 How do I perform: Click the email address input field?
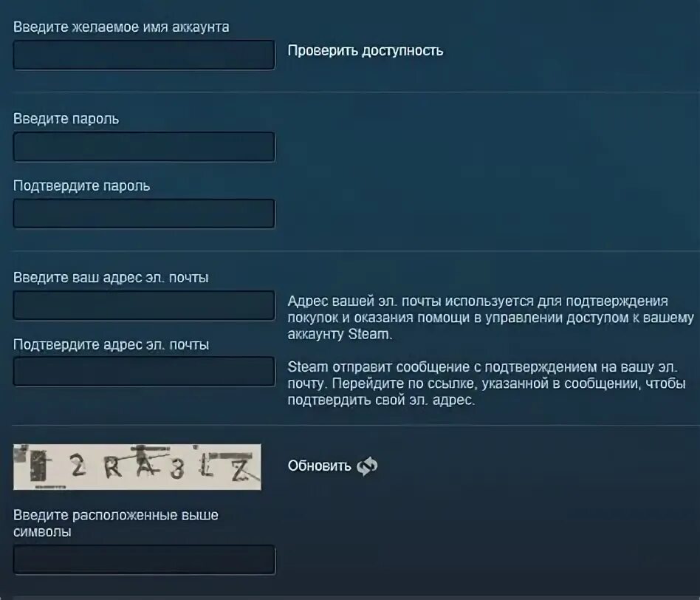(144, 306)
